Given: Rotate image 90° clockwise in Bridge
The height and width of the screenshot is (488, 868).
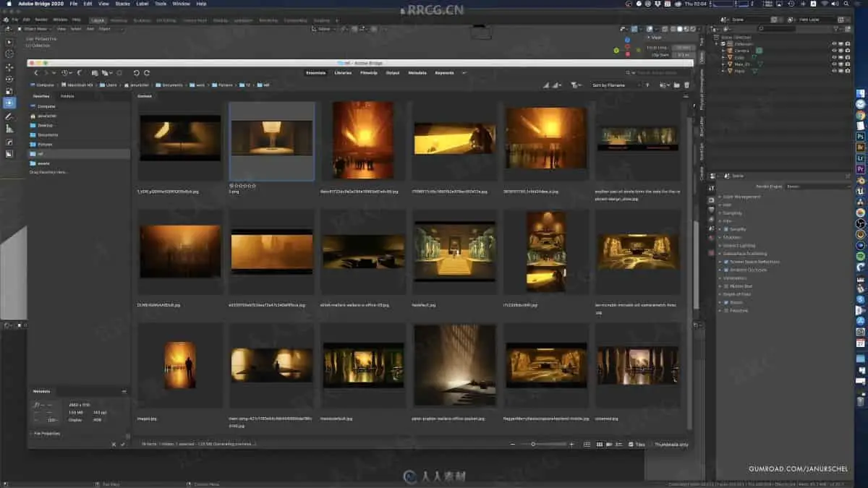Looking at the screenshot, I should click(x=147, y=73).
